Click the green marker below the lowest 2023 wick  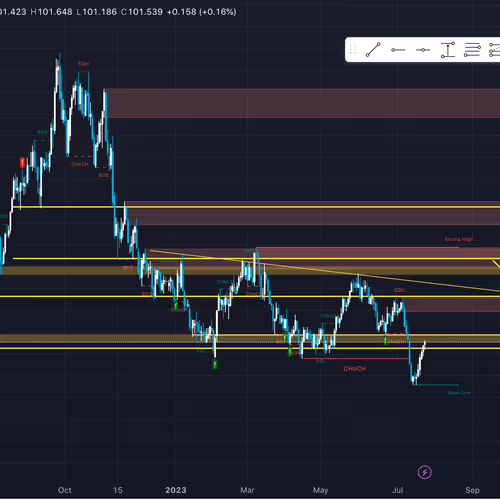tap(215, 364)
